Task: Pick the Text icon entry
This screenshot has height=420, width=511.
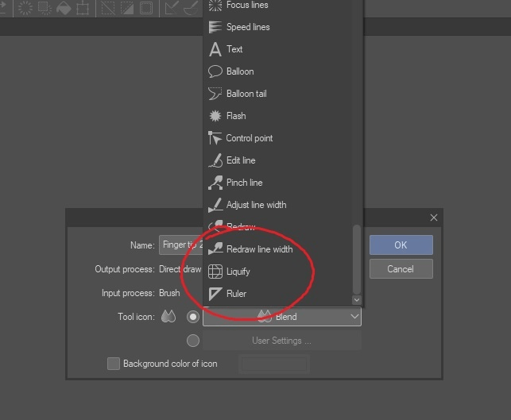Action: (x=277, y=49)
